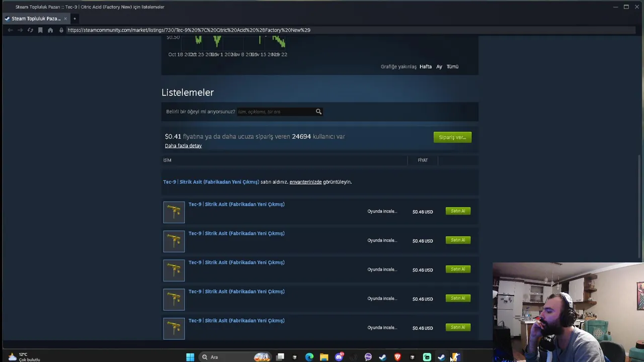Open a new browser tab
This screenshot has height=362, width=644.
(74, 19)
